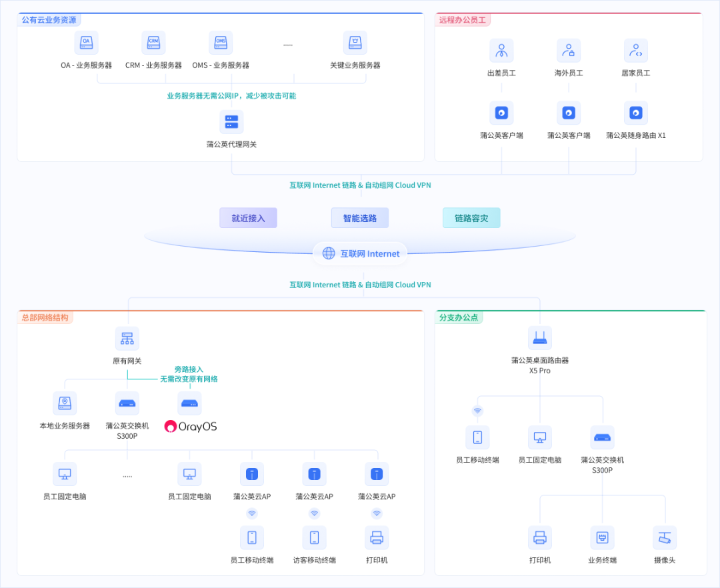
Task: Expand the 远程办公员工 section label
Action: tap(462, 19)
